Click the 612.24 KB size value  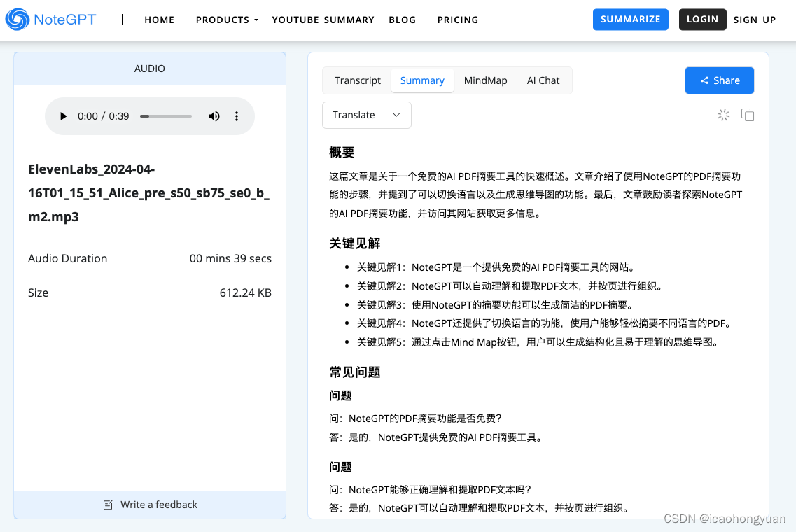pyautogui.click(x=246, y=293)
